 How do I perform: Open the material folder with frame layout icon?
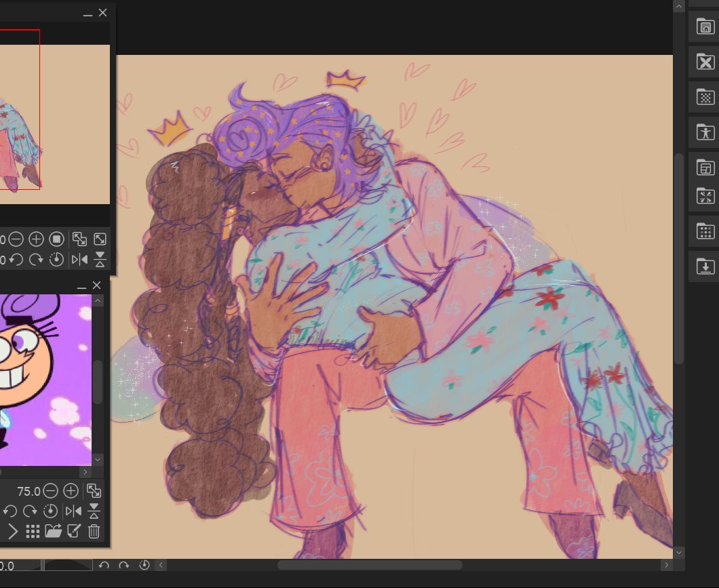click(x=705, y=168)
